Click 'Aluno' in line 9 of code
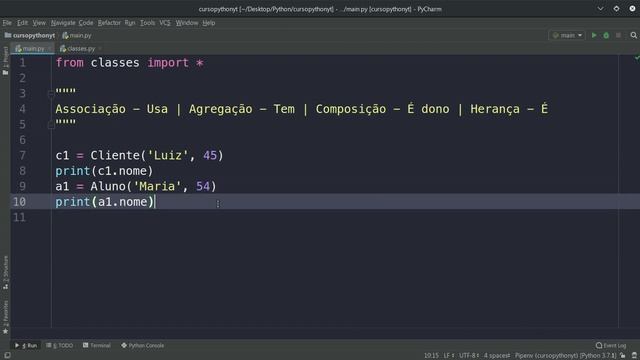 108,187
